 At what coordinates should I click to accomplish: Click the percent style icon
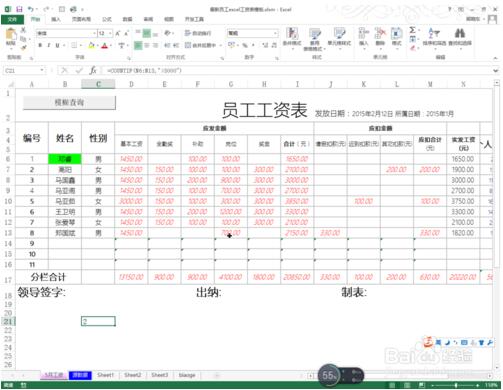245,45
